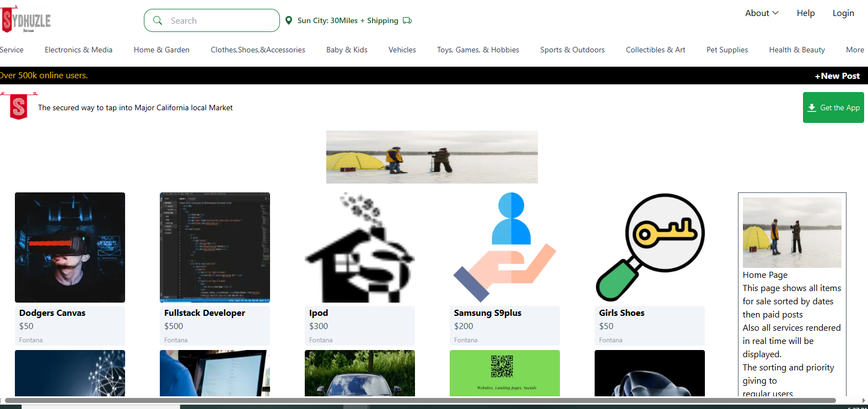Open the Login link

click(x=843, y=13)
